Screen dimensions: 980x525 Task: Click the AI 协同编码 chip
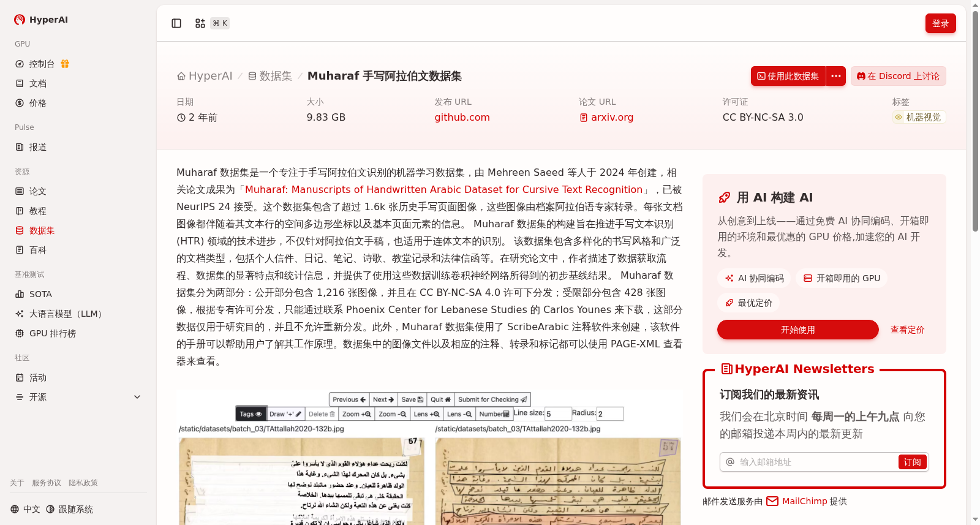pyautogui.click(x=755, y=278)
